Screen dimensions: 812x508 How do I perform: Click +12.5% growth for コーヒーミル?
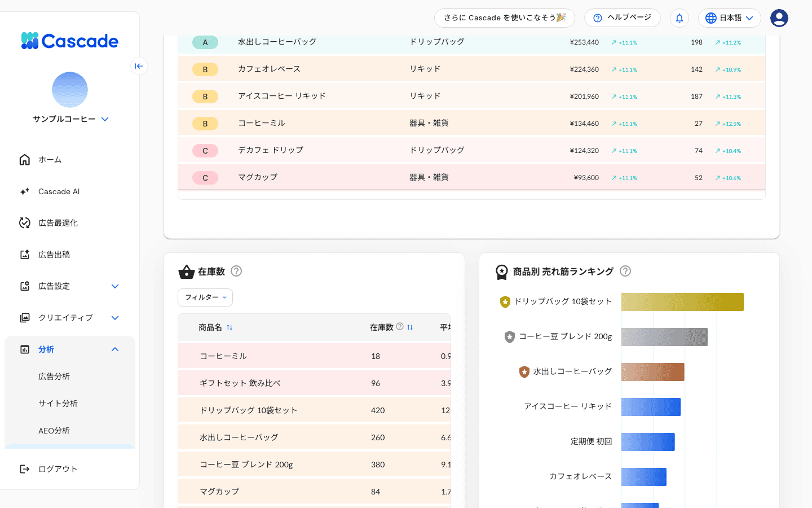pyautogui.click(x=728, y=124)
